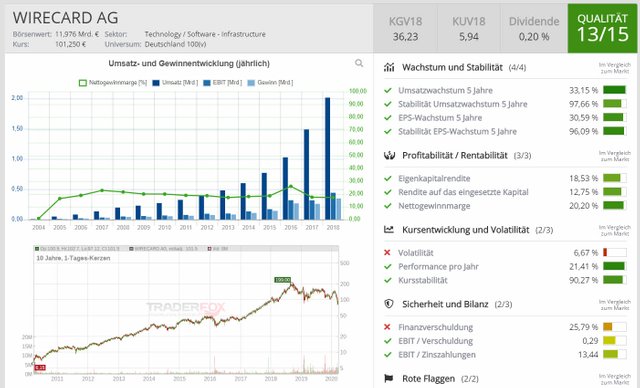The width and height of the screenshot is (640, 388).
Task: Click the Rendite auf das eingesetzte Kapital row
Action: click(505, 192)
